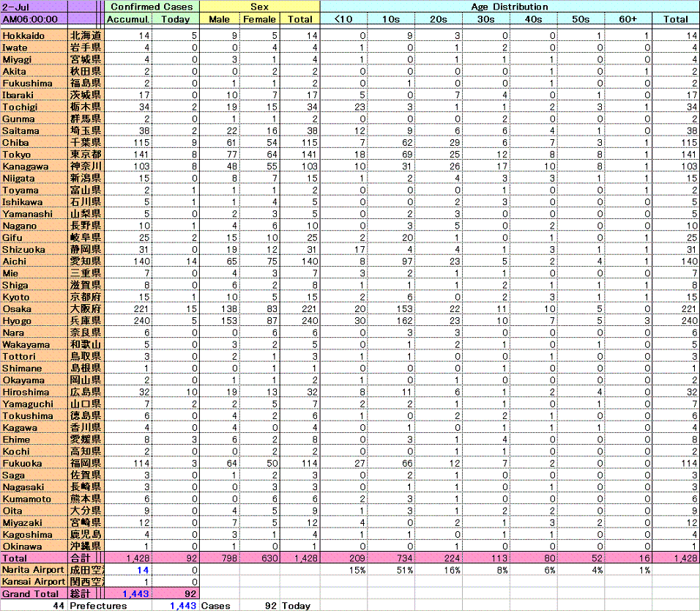This screenshot has width=700, height=611.
Task: Select the <10 age column header
Action: click(x=343, y=19)
